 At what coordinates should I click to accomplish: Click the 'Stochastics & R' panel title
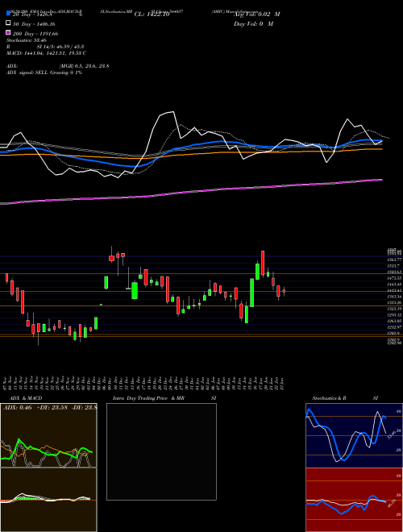pyautogui.click(x=329, y=398)
